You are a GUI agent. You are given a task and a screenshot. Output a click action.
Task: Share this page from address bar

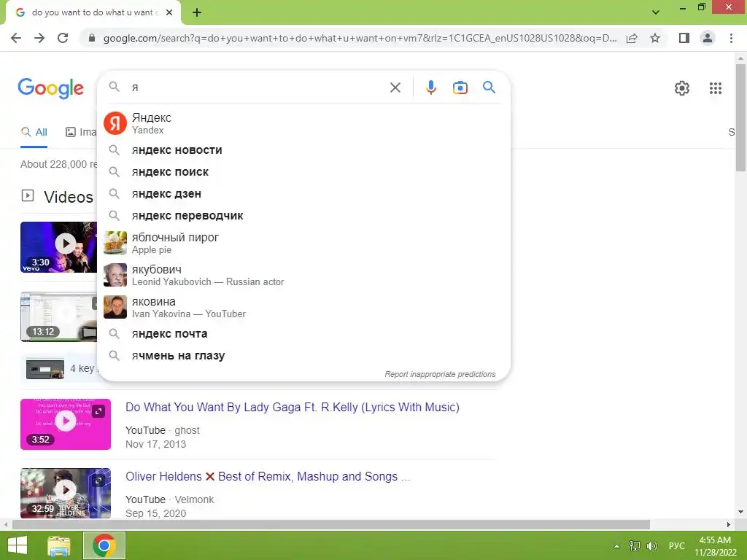click(x=632, y=38)
